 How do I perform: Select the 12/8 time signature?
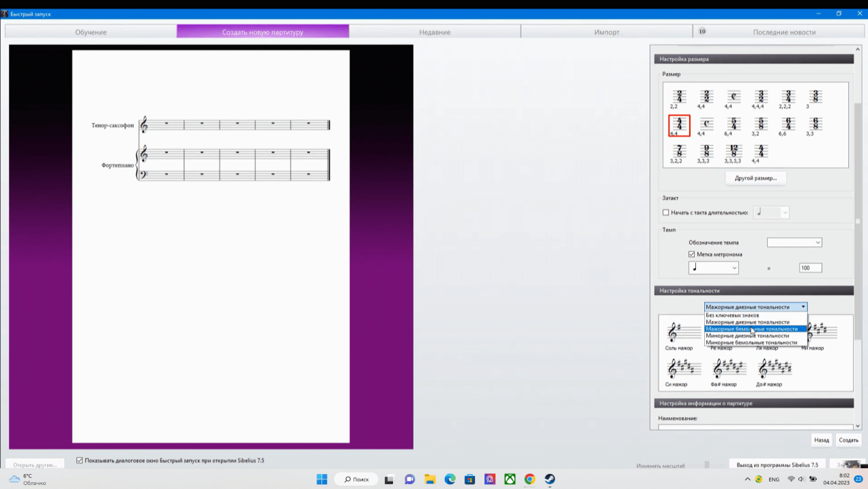(x=734, y=152)
